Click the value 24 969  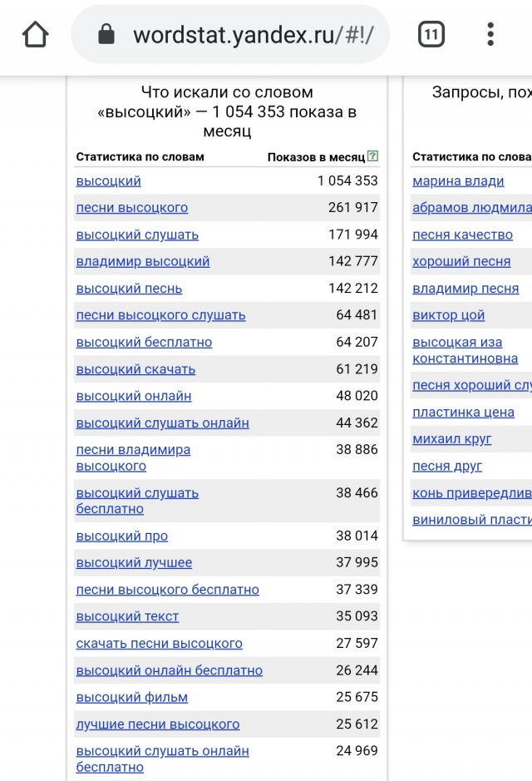point(357,751)
